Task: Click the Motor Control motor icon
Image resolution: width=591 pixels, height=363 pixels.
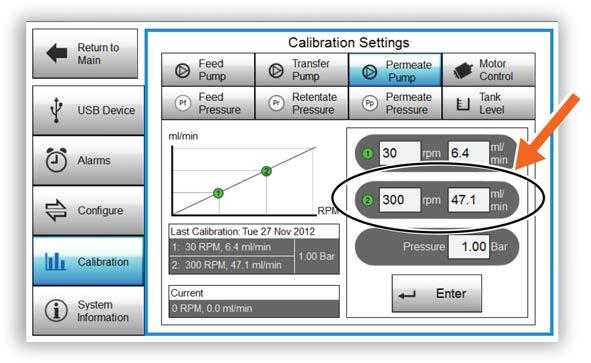Action: pyautogui.click(x=463, y=70)
